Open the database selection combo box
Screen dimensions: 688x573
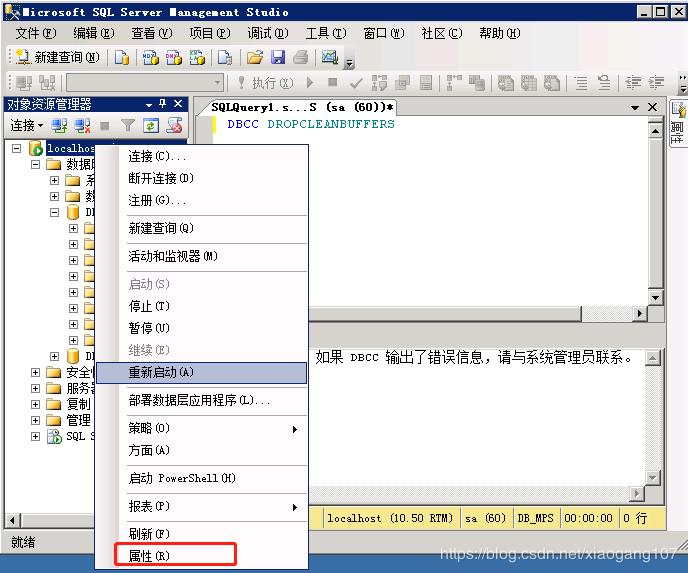coord(145,82)
